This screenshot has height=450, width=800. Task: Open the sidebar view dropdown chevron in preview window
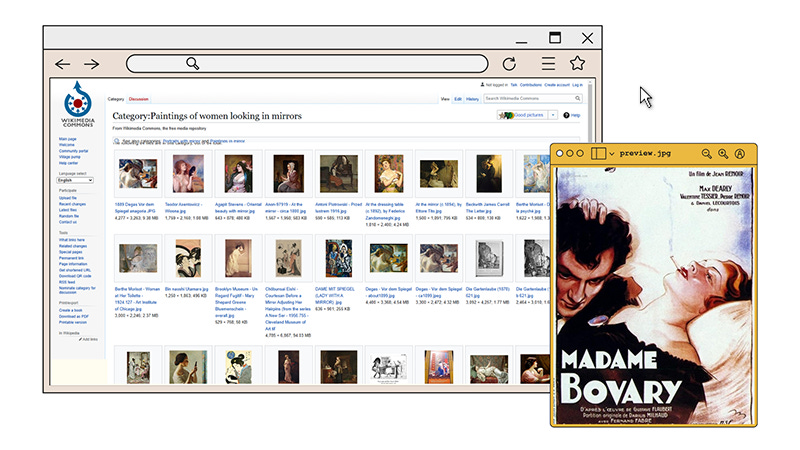pos(611,154)
